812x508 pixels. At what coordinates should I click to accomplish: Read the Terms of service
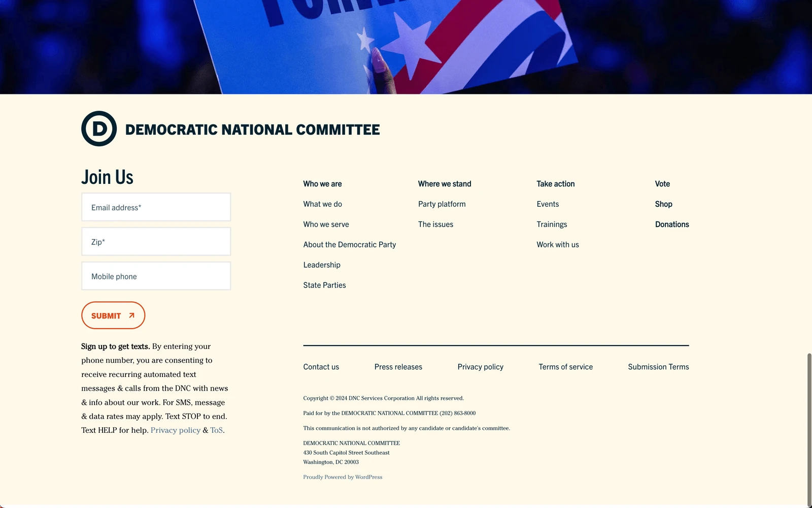point(566,367)
